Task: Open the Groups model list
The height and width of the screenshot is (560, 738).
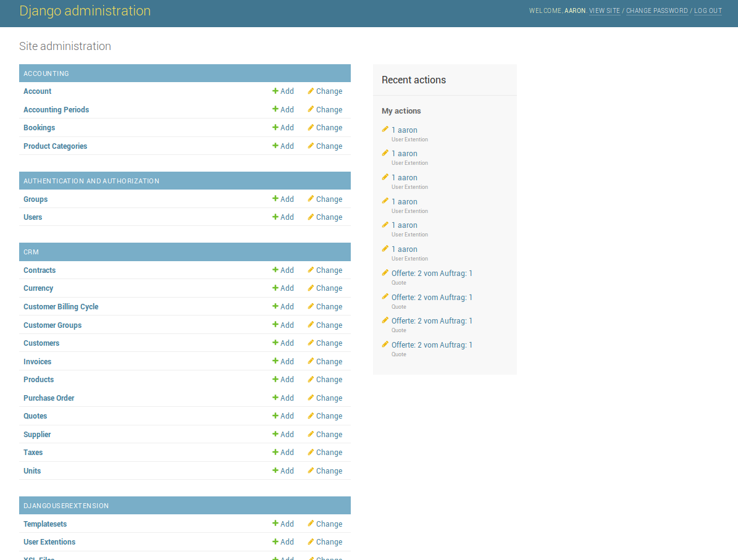Action: tap(35, 199)
